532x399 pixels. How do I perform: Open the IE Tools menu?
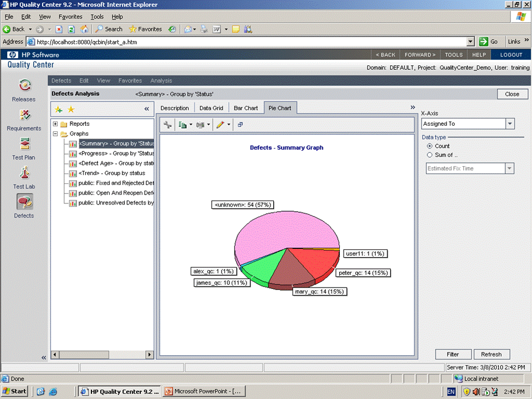(x=97, y=17)
